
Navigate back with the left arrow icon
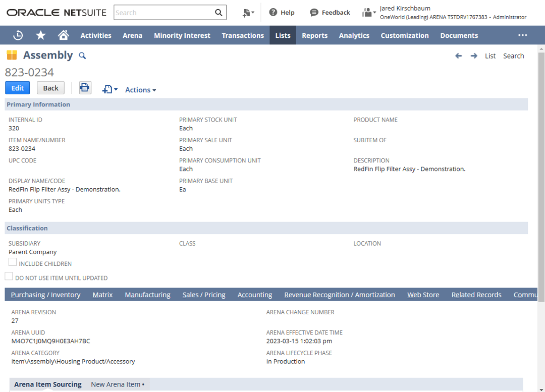tap(459, 55)
